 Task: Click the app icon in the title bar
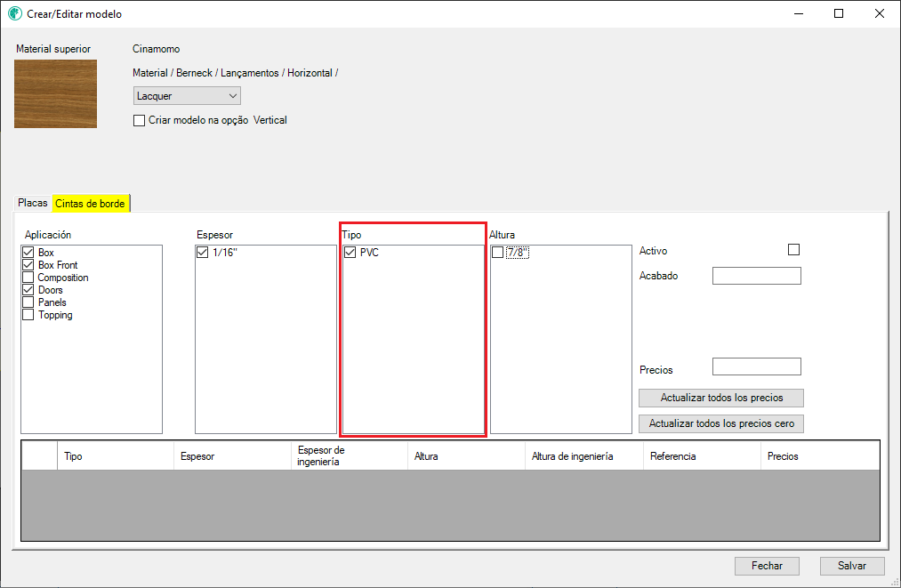pyautogui.click(x=15, y=13)
